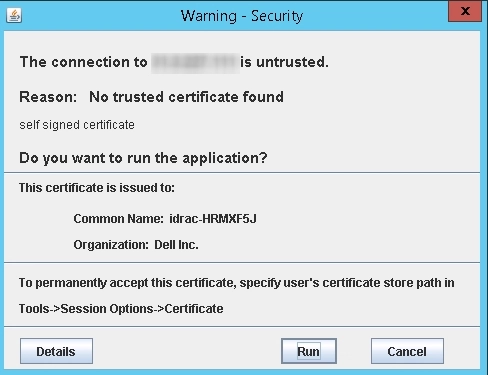Cancel the security warning
The image size is (488, 375).
(x=407, y=351)
